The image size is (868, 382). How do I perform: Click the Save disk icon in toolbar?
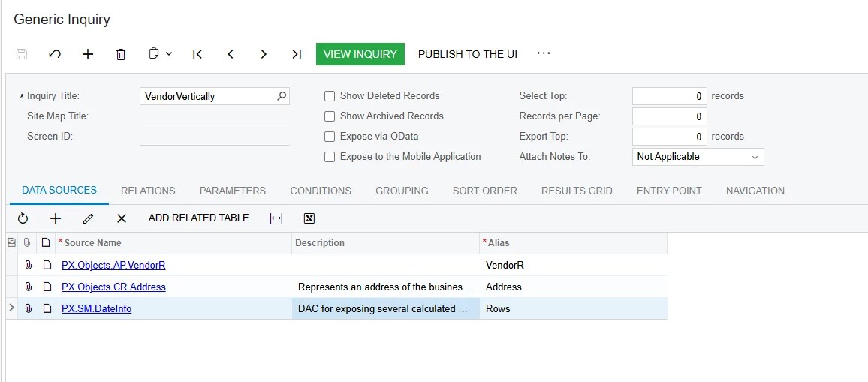pos(22,54)
